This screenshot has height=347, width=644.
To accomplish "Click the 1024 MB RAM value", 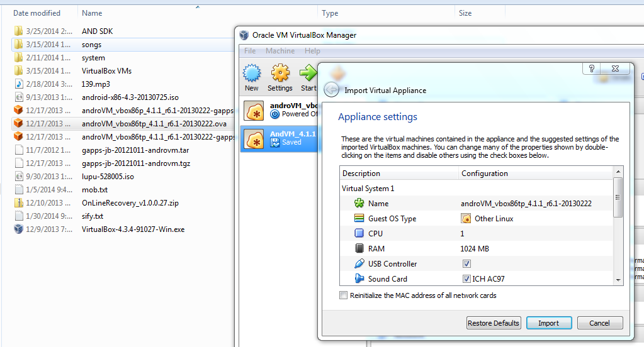I will [x=475, y=248].
